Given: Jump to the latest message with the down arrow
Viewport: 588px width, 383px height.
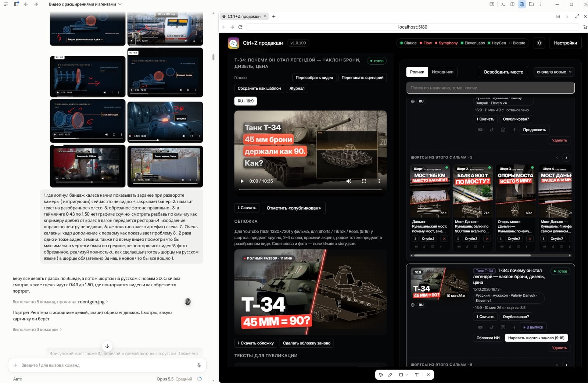Looking at the screenshot, I should (x=107, y=346).
